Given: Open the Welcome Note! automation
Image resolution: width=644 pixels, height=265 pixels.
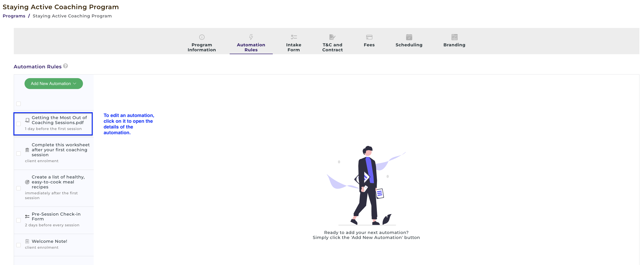Looking at the screenshot, I should (54, 245).
